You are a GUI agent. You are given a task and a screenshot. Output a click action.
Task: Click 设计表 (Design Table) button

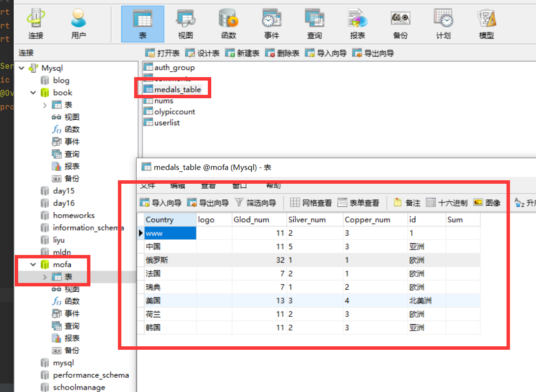pyautogui.click(x=202, y=53)
